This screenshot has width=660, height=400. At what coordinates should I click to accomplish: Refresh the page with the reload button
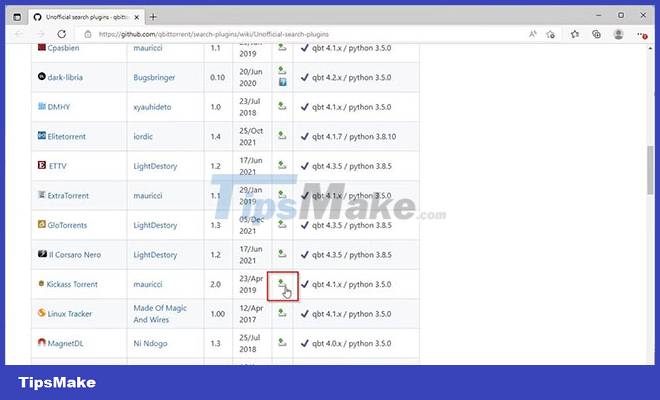62,34
